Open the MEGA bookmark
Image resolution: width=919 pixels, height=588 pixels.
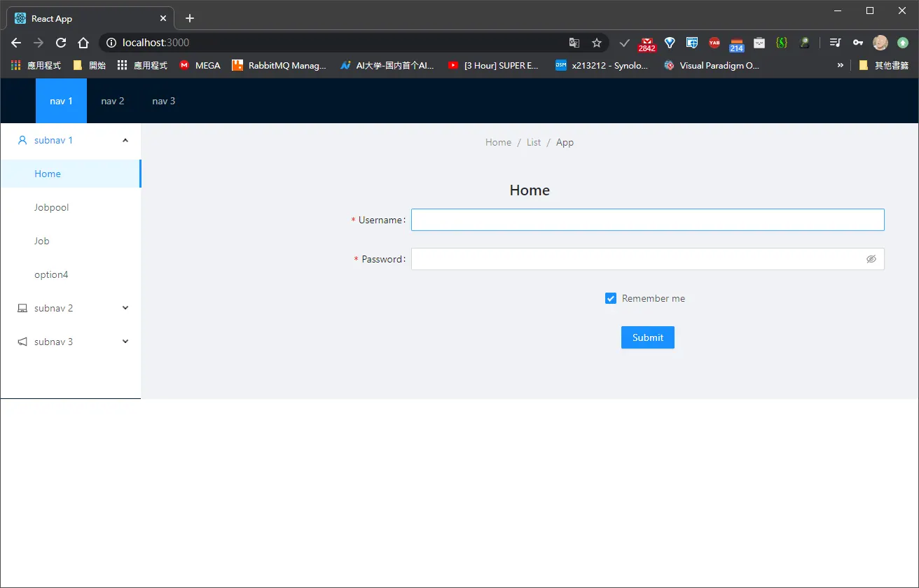(200, 65)
